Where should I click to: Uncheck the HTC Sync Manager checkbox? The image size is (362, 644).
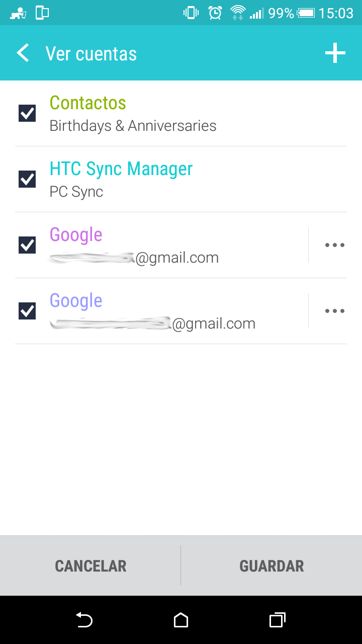[x=27, y=179]
